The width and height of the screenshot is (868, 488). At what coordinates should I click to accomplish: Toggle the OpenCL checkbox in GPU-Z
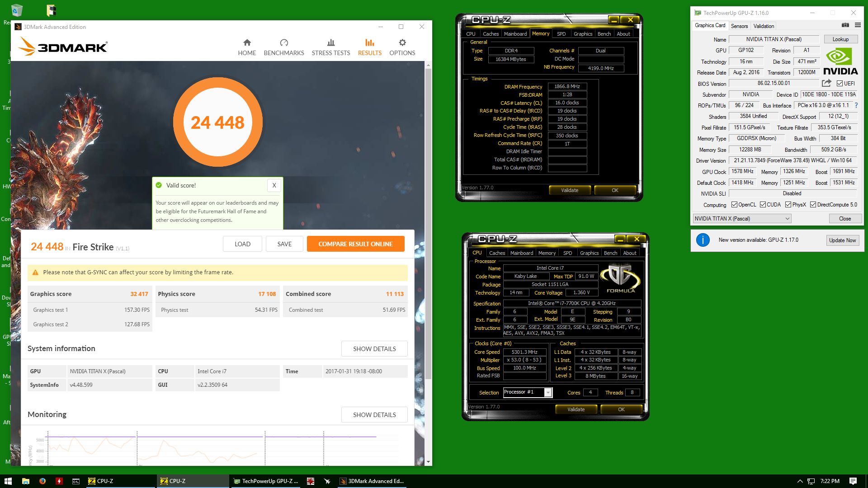(x=734, y=205)
